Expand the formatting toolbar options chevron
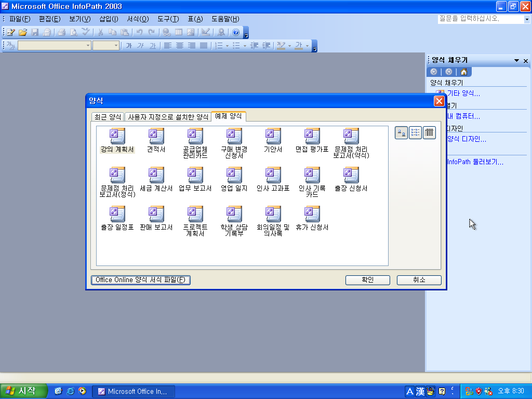 pos(315,46)
